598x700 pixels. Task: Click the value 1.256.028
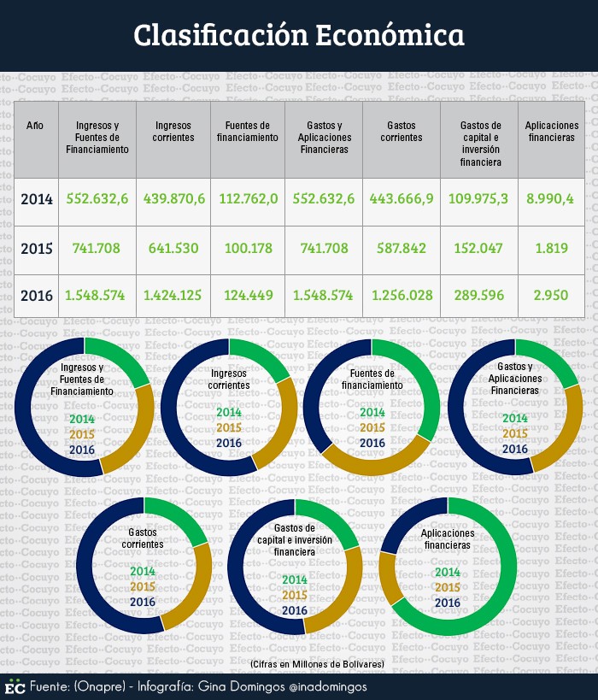[402, 295]
